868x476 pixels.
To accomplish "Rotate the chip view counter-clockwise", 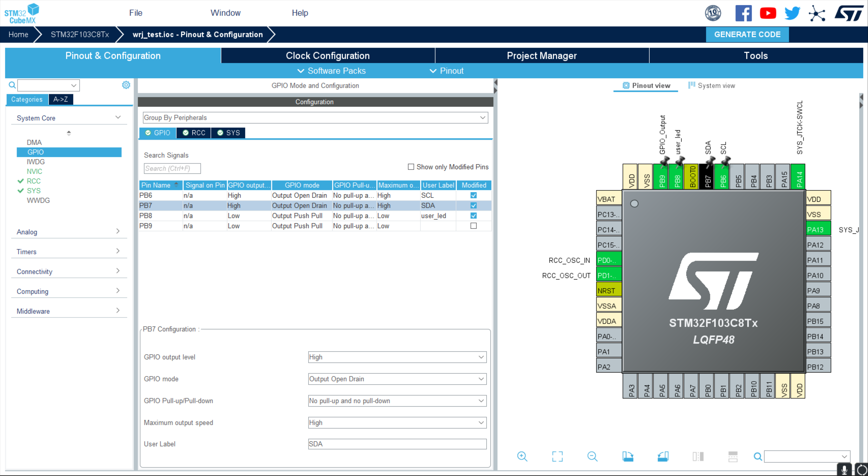I will pyautogui.click(x=663, y=456).
